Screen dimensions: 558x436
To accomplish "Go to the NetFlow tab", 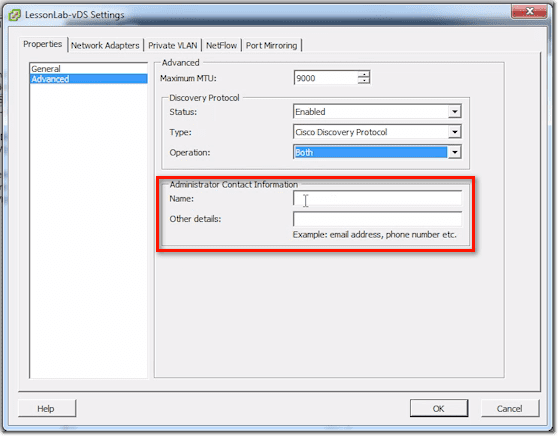I will click(221, 46).
